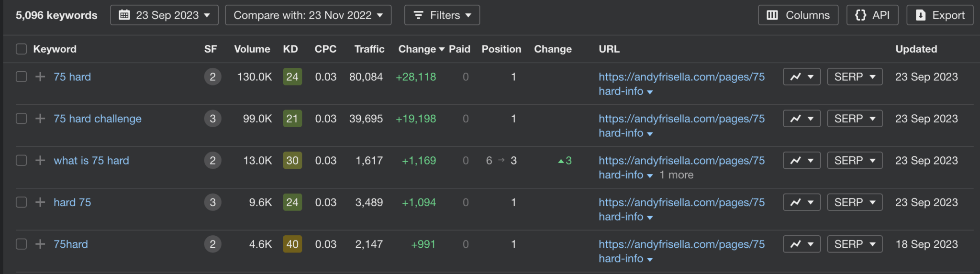
Task: Open SERP dropdown for 'what is 75 hard'
Action: (x=855, y=160)
